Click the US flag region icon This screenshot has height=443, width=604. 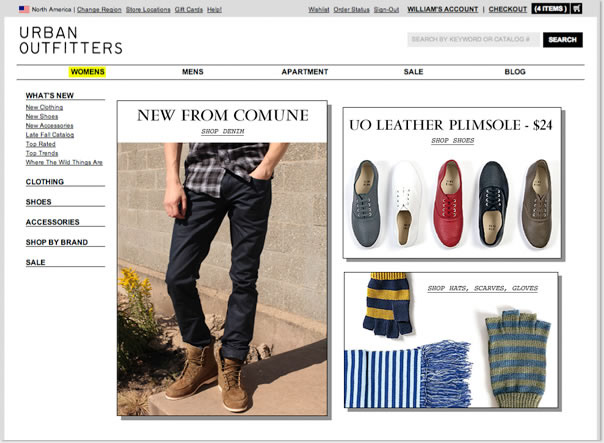pos(24,9)
